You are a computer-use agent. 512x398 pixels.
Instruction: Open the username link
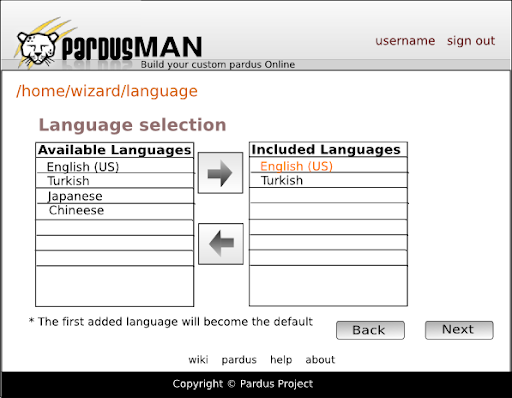point(405,41)
